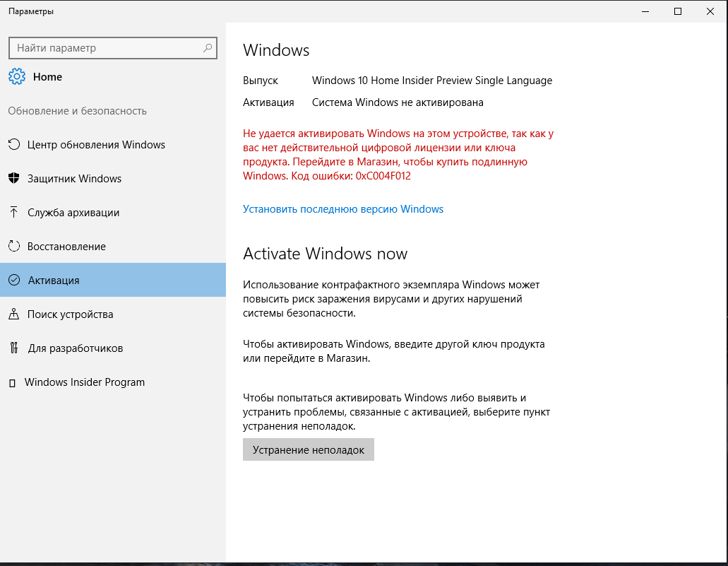The image size is (728, 566).
Task: Click the Recovery circular icon
Action: point(14,247)
